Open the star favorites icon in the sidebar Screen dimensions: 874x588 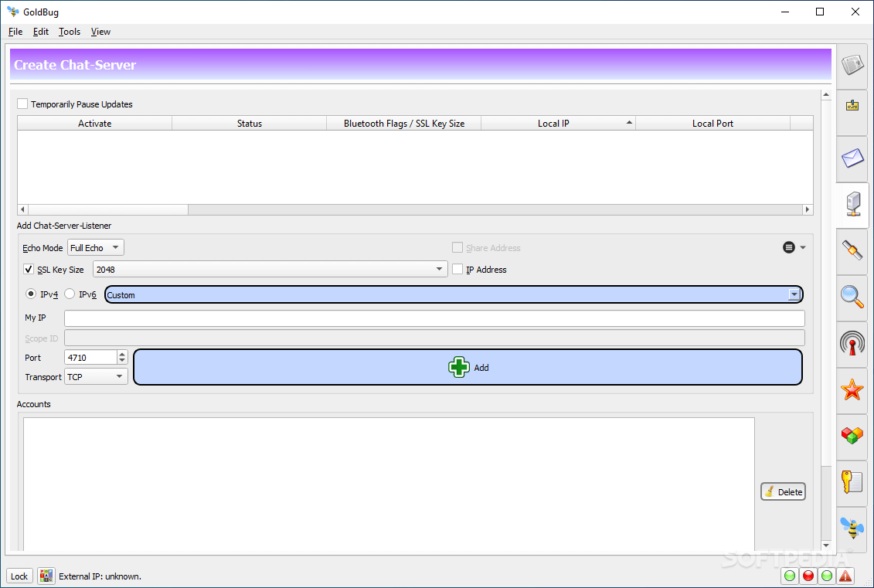[x=852, y=390]
